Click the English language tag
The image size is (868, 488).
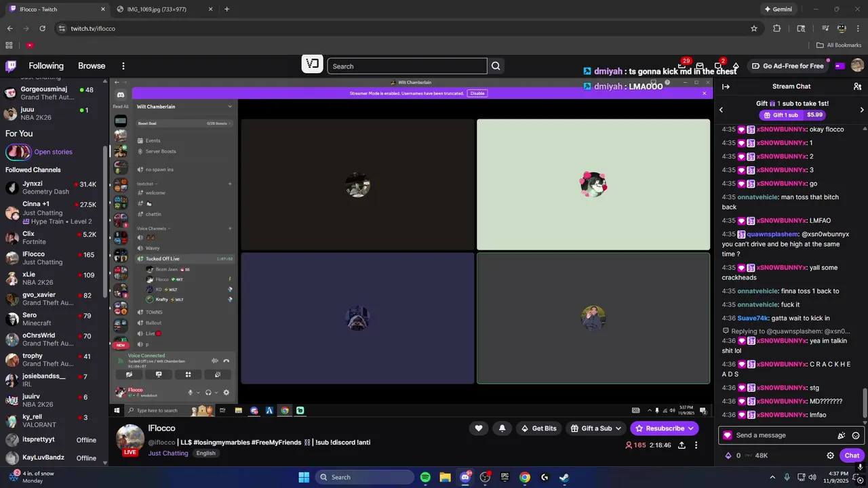(x=206, y=453)
